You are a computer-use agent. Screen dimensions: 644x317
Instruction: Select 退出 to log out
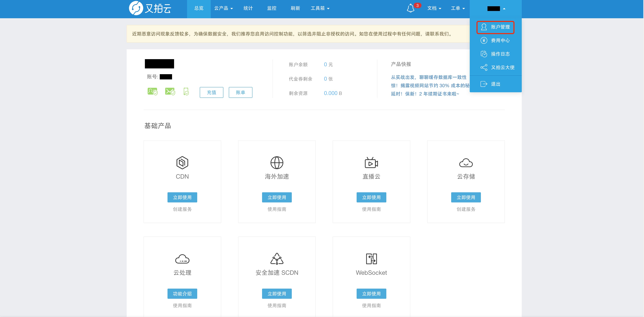(491, 84)
